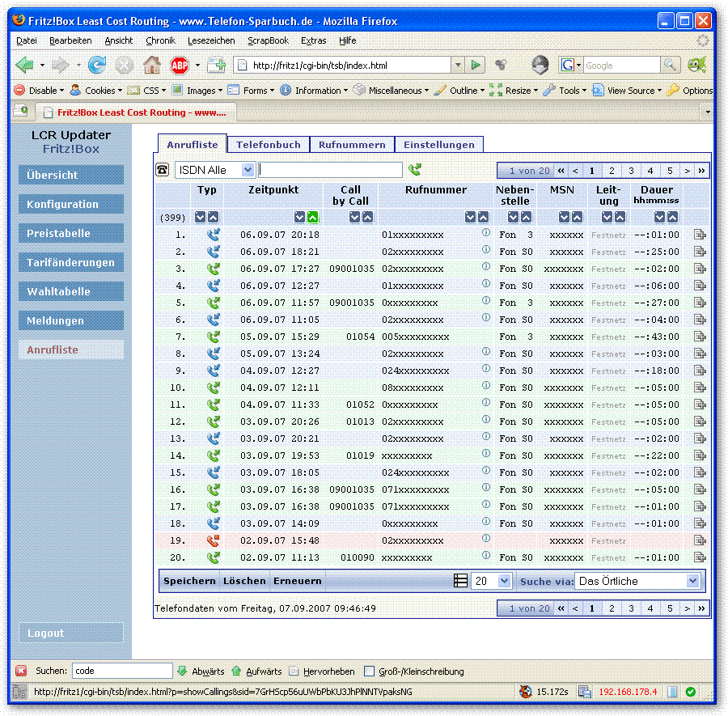Screen dimensions: 728x716
Task: Open the Lesezeichen menu
Action: (x=211, y=40)
